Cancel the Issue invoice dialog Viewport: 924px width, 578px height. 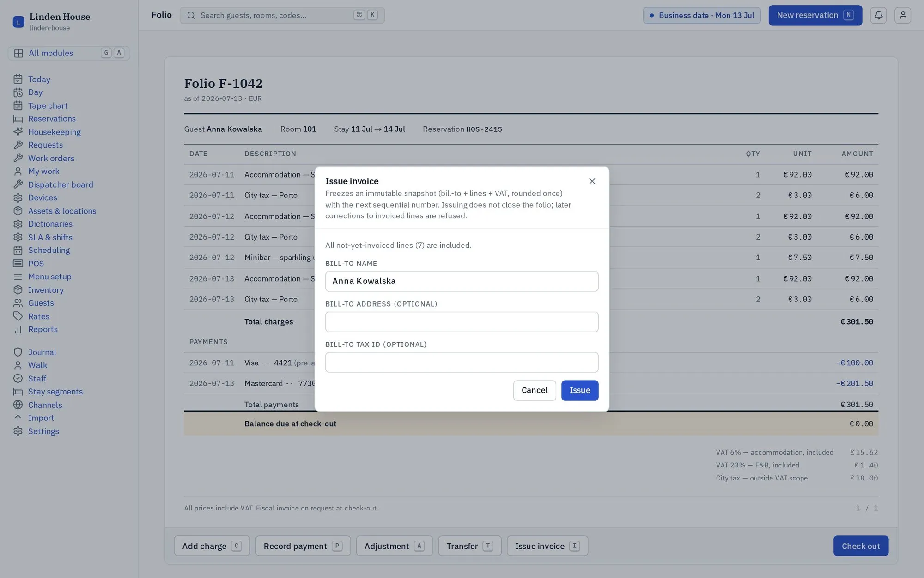[x=535, y=390]
